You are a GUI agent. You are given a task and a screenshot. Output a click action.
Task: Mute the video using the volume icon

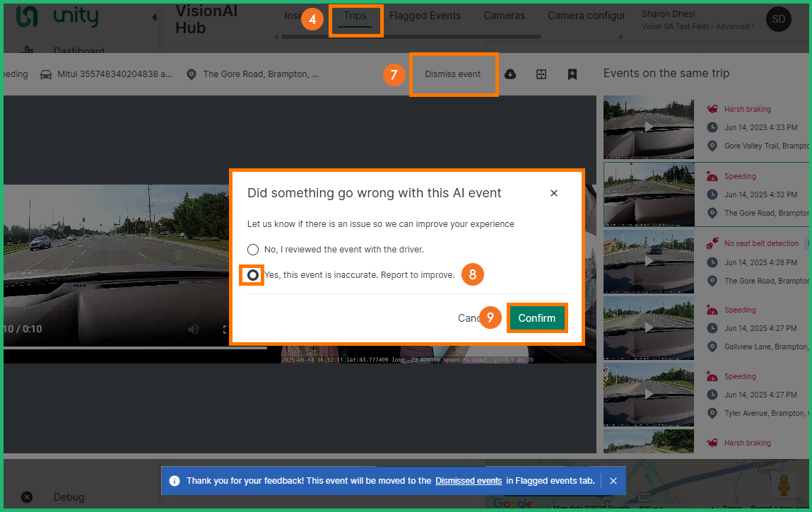point(194,330)
